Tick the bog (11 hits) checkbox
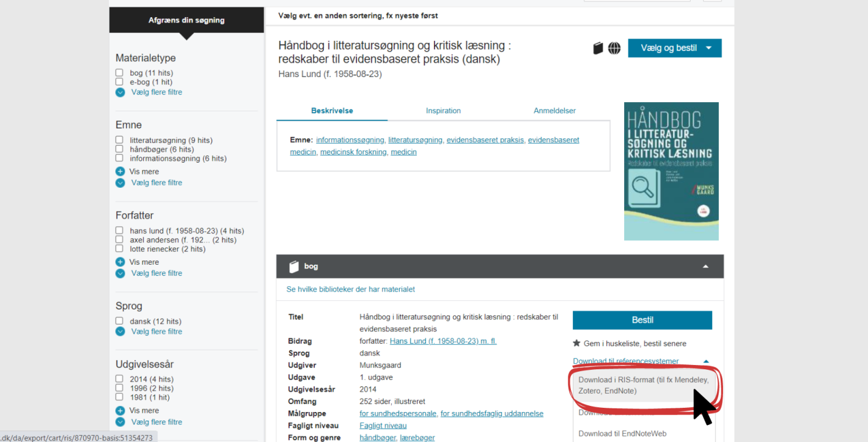 click(x=119, y=73)
